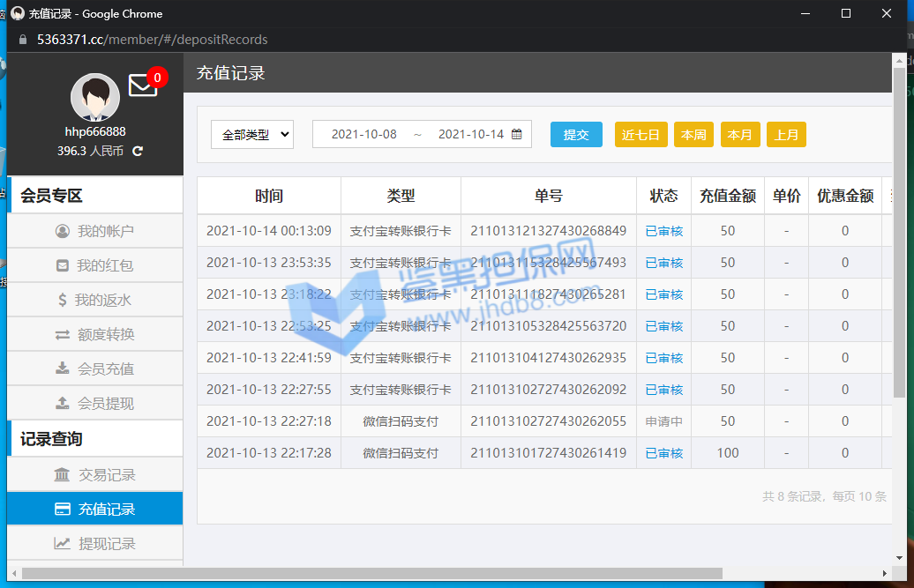The image size is (914, 588).
Task: Click the user profile avatar
Action: click(95, 98)
